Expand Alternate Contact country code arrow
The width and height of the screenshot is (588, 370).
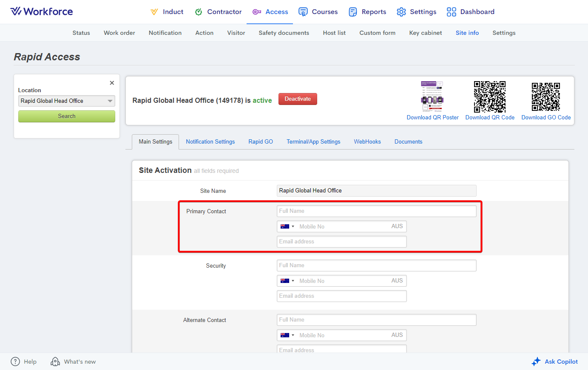(x=293, y=335)
